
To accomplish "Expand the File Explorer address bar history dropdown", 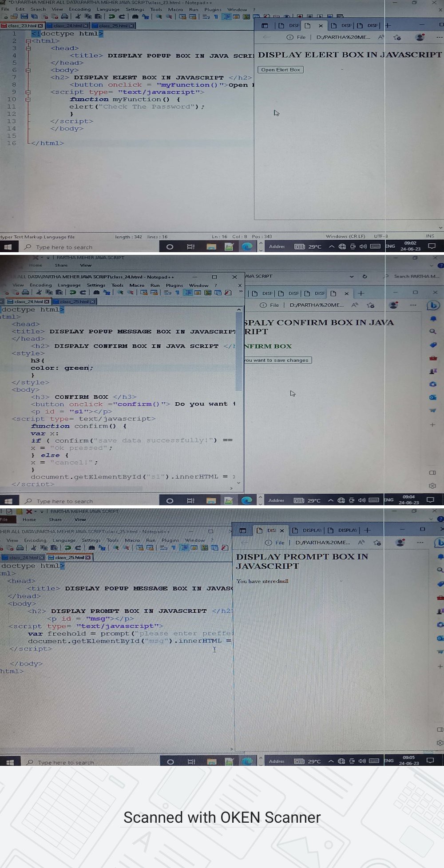I will (352, 276).
